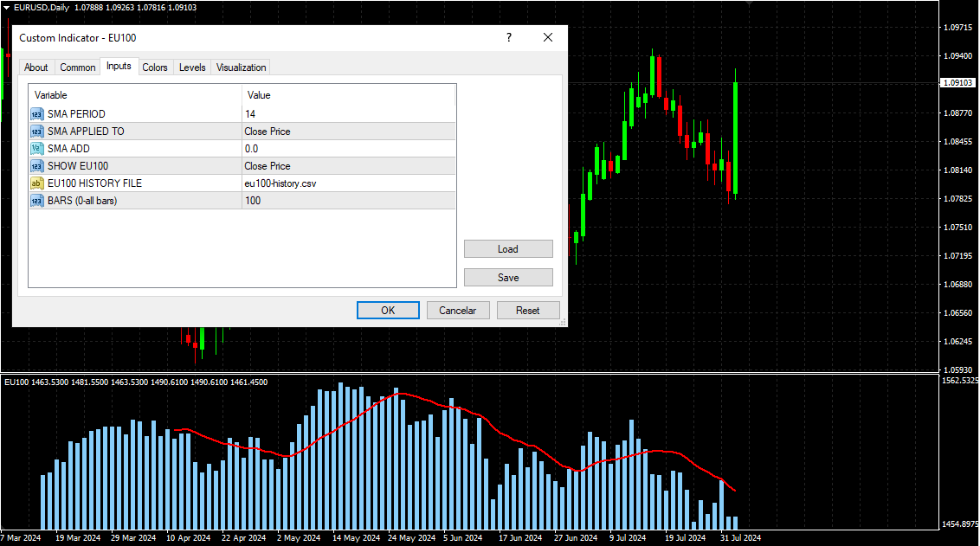Go to the Visualization tab
This screenshot has height=546, width=980.
(x=242, y=67)
